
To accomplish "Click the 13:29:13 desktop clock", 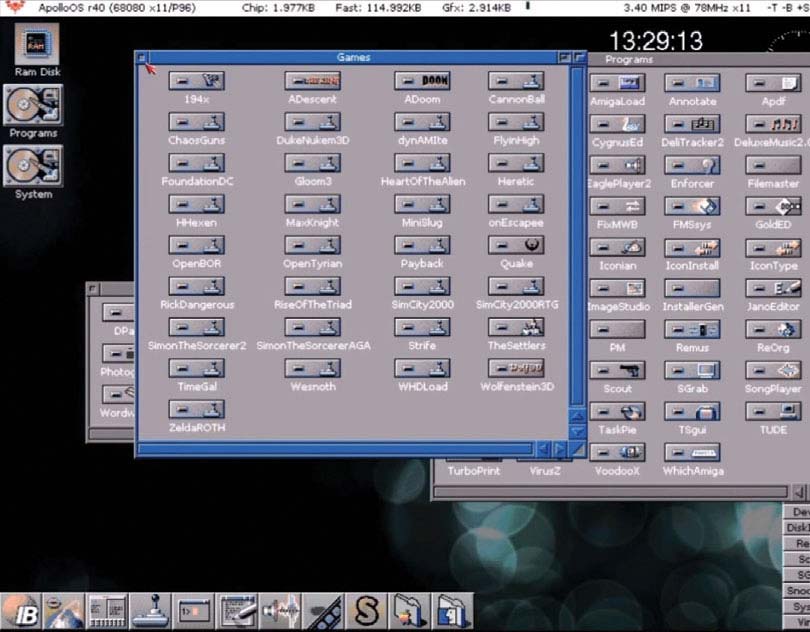I will [656, 41].
